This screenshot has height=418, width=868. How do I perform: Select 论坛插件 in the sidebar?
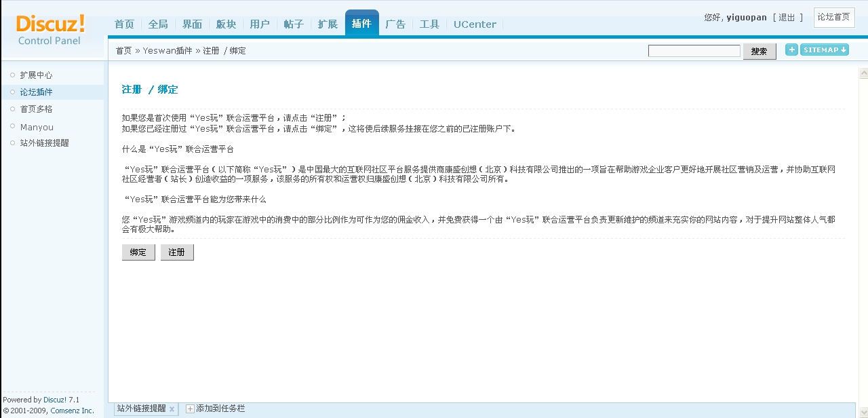36,92
